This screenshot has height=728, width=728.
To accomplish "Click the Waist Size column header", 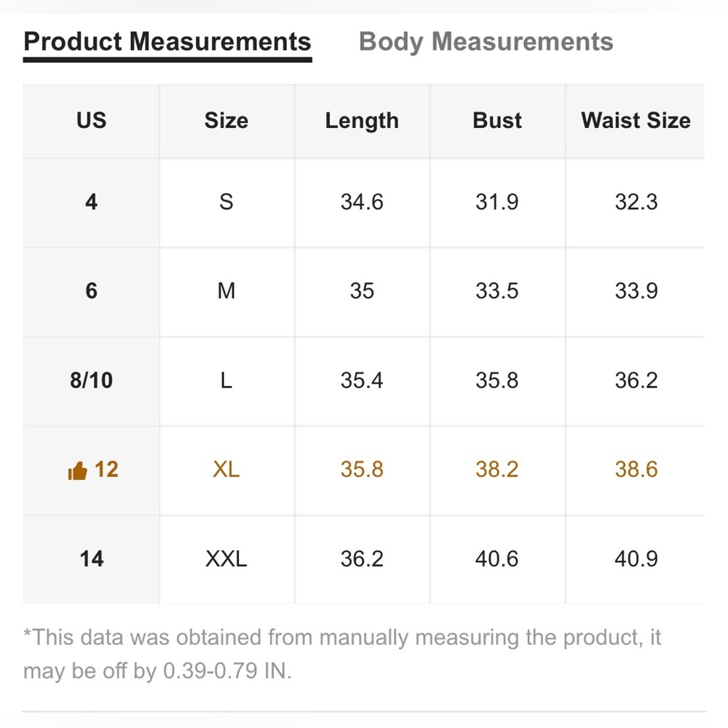I will [636, 121].
